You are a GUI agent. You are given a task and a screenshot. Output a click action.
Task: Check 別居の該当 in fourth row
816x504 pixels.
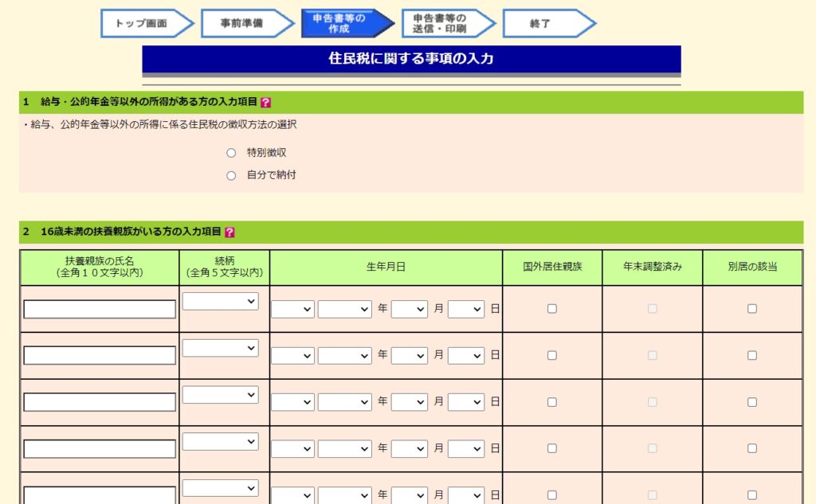[752, 448]
